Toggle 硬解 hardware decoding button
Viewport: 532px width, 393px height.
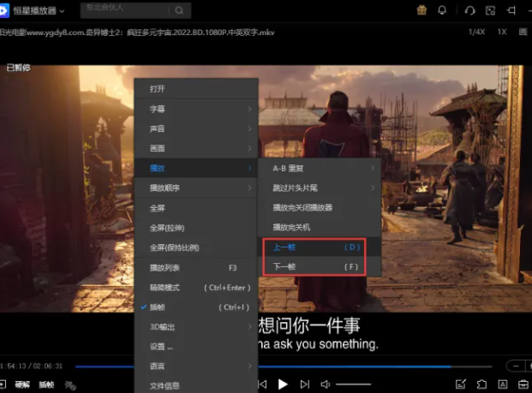point(22,384)
